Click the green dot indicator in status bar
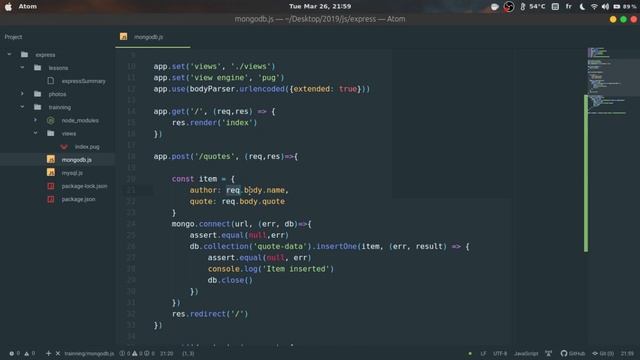Image resolution: width=640 pixels, height=360 pixels. pos(470,353)
